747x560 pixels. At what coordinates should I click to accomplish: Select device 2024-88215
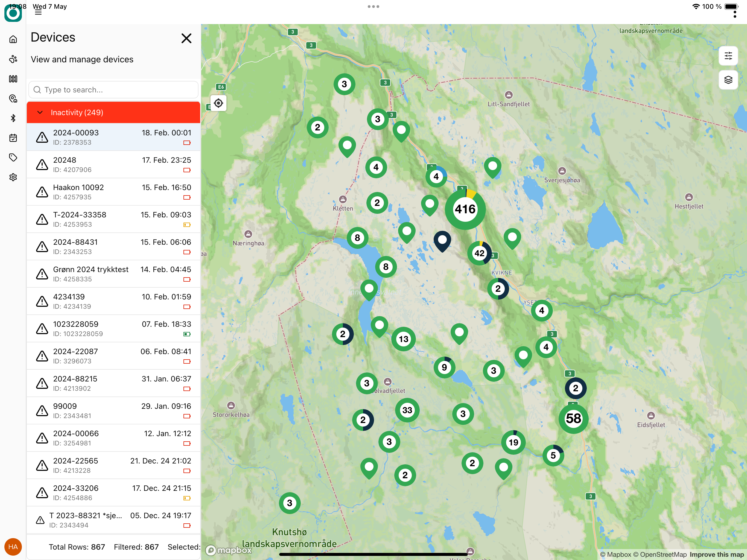tap(113, 383)
